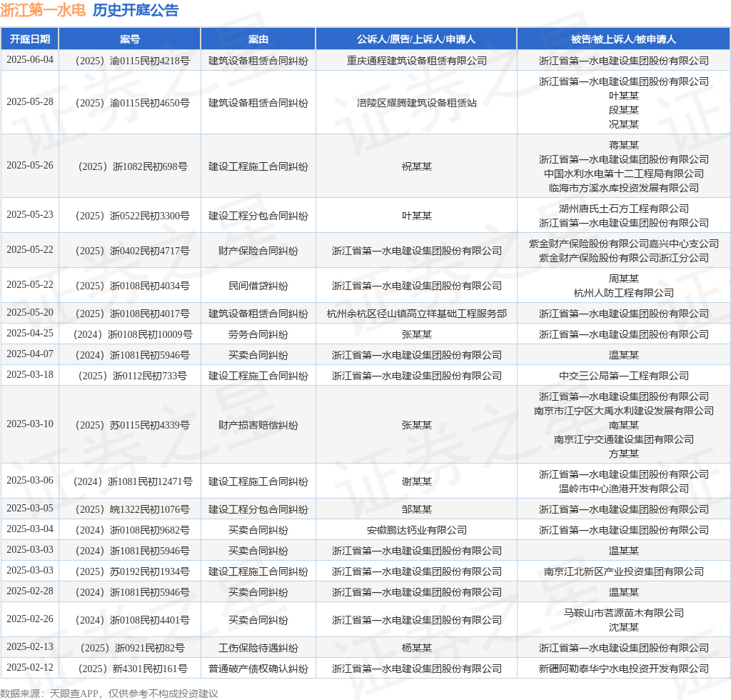Click defendant 沈某某
731x700 pixels.
pyautogui.click(x=624, y=627)
